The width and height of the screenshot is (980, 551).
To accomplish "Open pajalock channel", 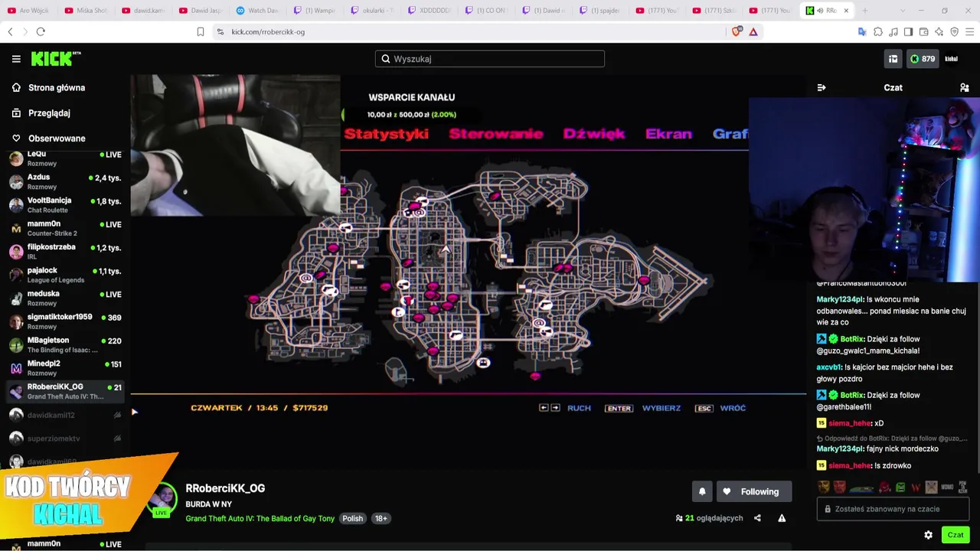I will pos(64,275).
